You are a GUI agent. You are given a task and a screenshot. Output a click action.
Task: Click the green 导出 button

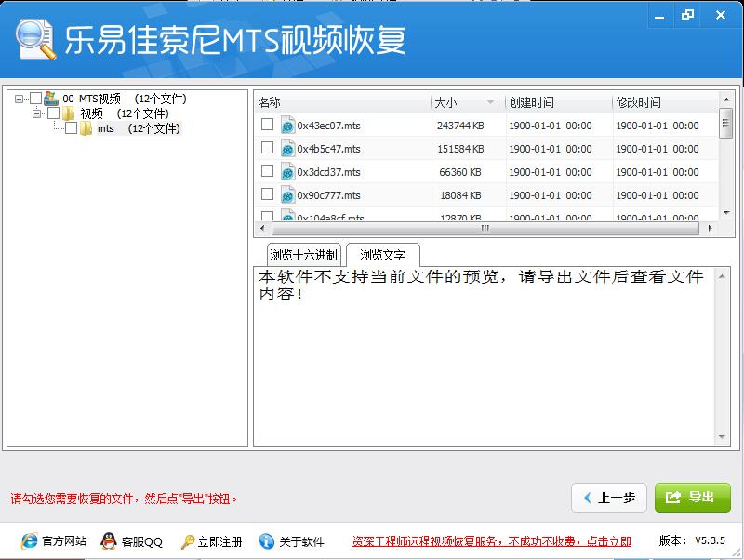[692, 498]
